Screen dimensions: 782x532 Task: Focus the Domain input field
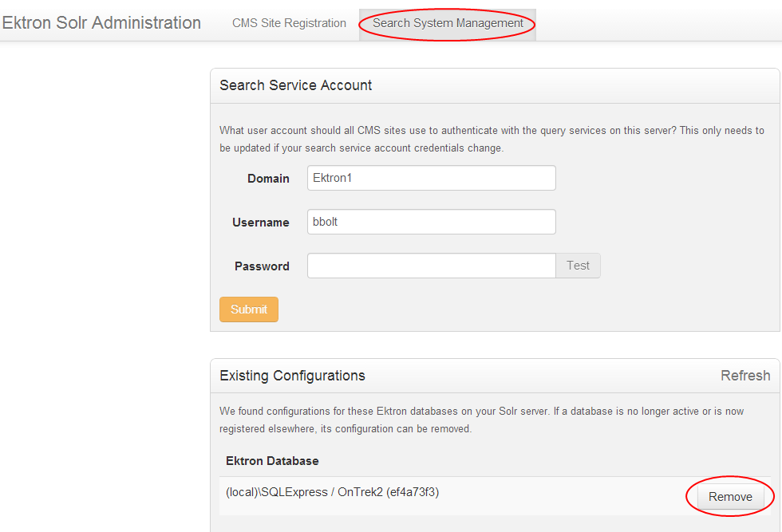click(x=431, y=178)
